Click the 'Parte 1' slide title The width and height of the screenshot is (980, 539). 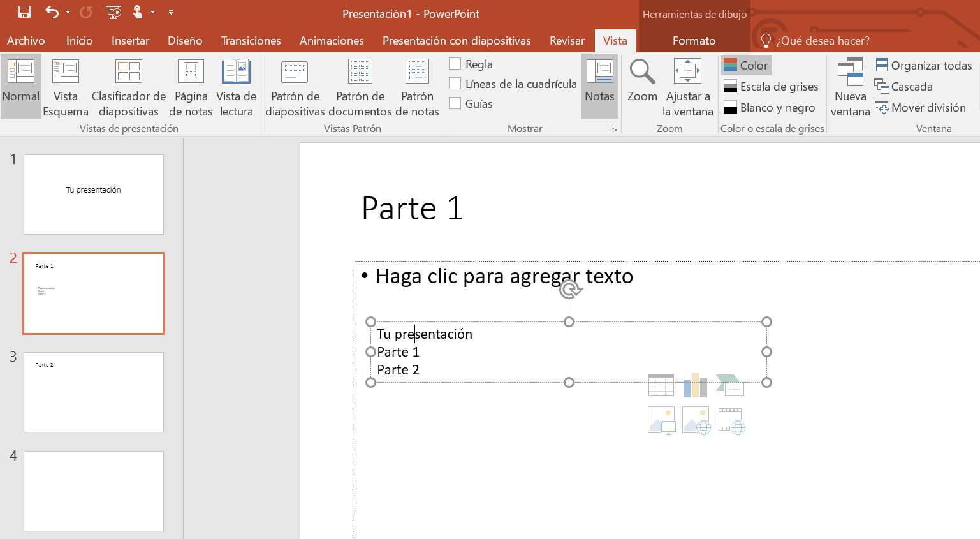point(412,209)
